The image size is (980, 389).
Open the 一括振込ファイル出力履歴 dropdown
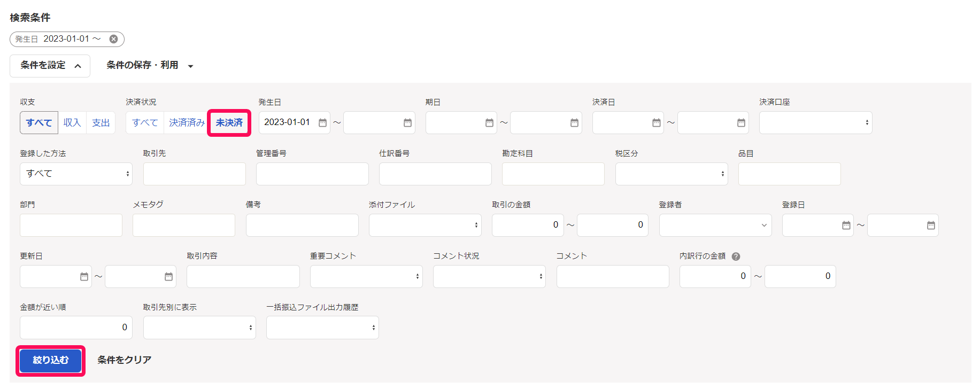322,328
